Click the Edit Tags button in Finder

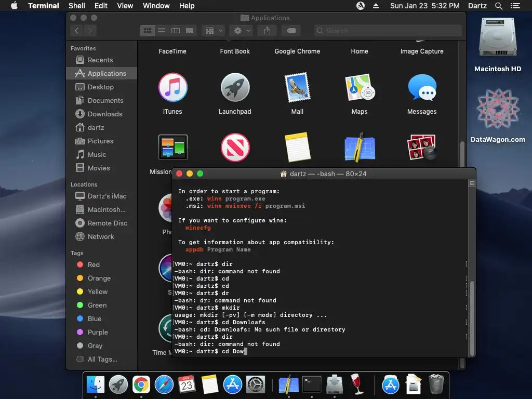(x=291, y=31)
